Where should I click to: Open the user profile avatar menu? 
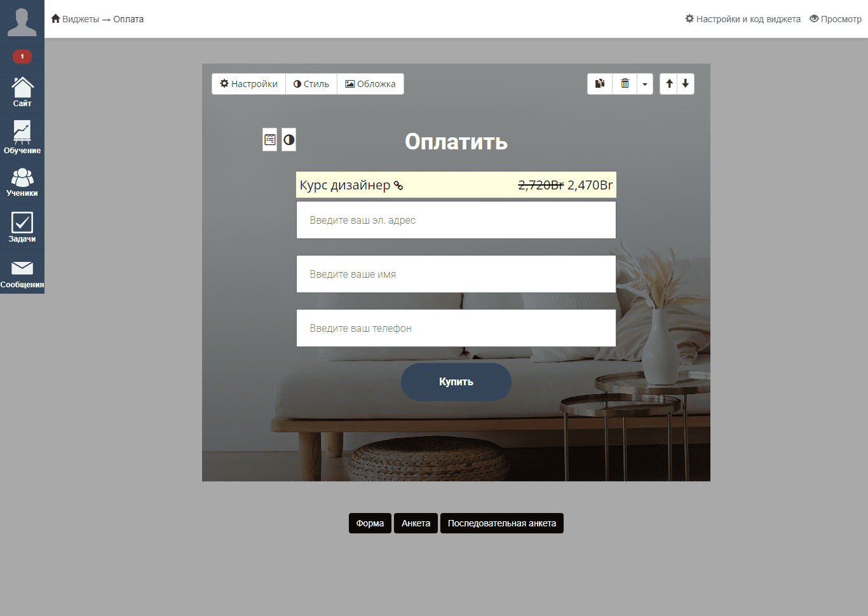(22, 22)
